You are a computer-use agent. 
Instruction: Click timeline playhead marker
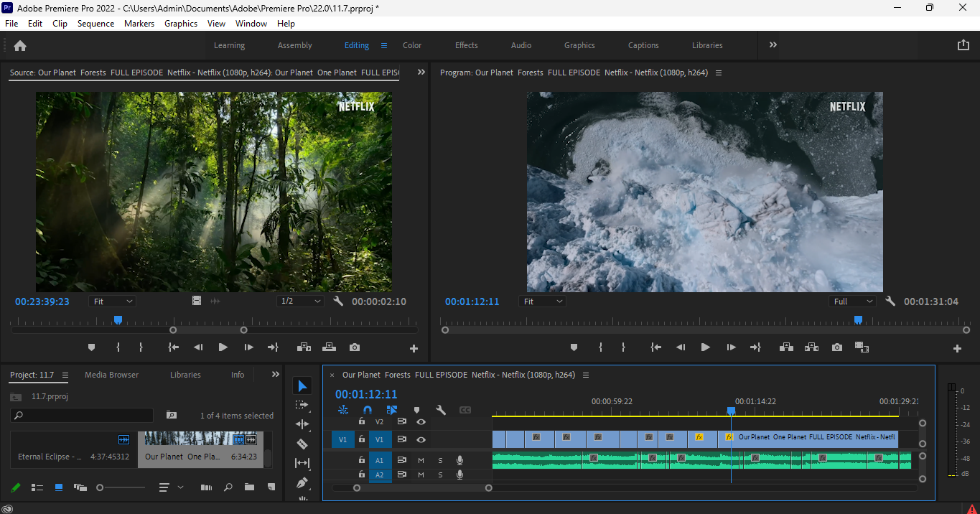[x=731, y=411]
